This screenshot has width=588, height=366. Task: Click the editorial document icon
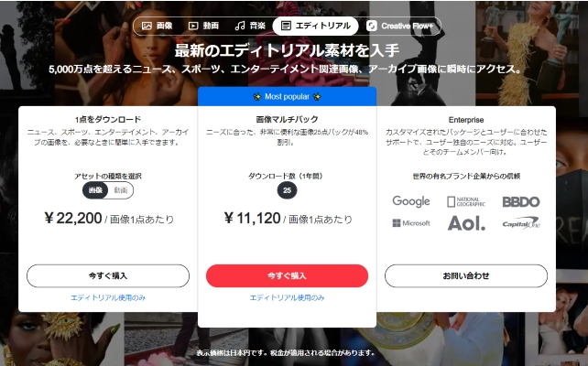pyautogui.click(x=286, y=26)
